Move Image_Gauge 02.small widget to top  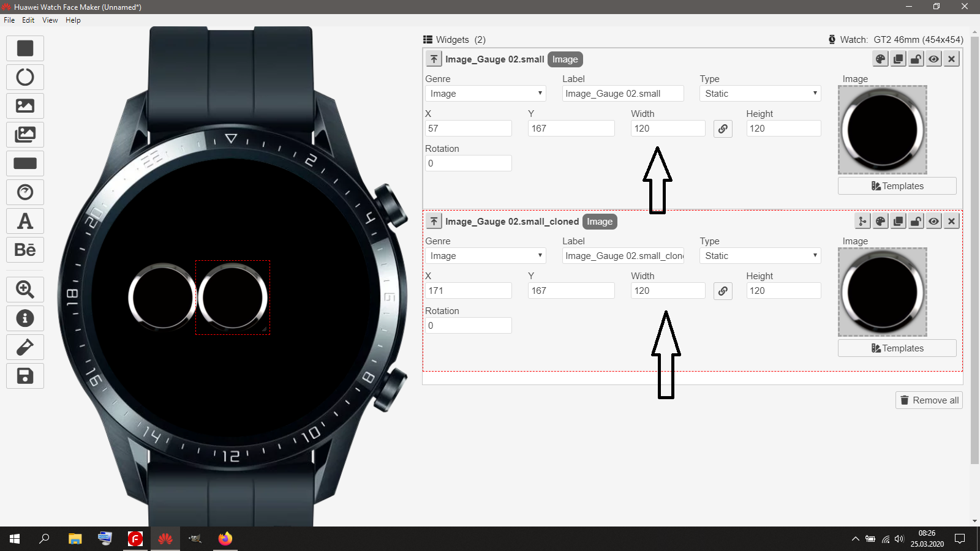coord(434,59)
